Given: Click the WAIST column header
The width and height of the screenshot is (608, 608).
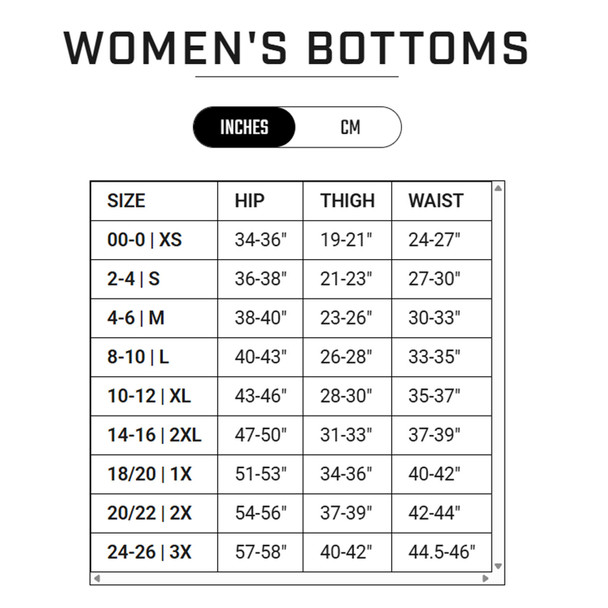Looking at the screenshot, I should click(435, 200).
